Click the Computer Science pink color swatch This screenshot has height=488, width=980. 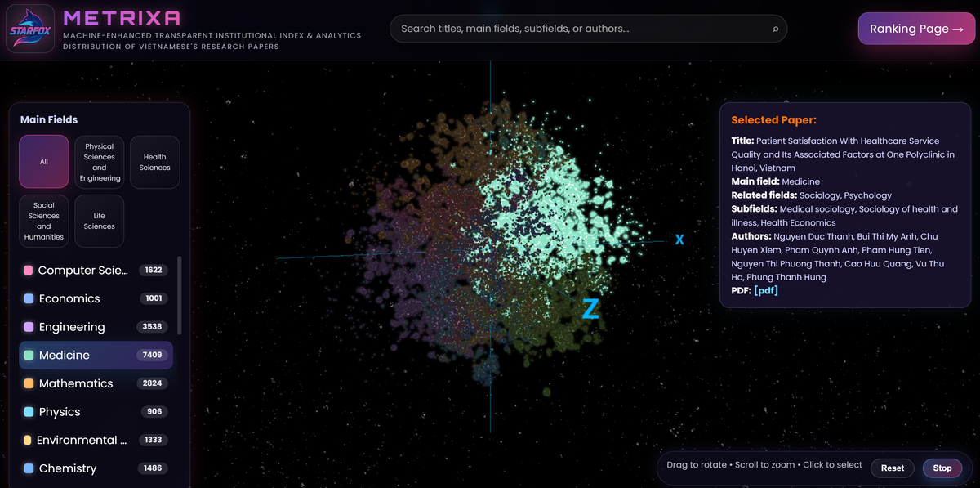pyautogui.click(x=29, y=271)
